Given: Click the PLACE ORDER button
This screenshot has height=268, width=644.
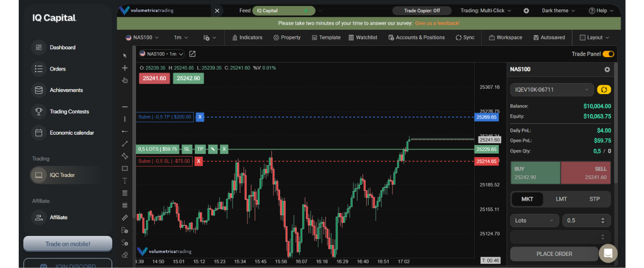Looking at the screenshot, I should pos(554,254).
